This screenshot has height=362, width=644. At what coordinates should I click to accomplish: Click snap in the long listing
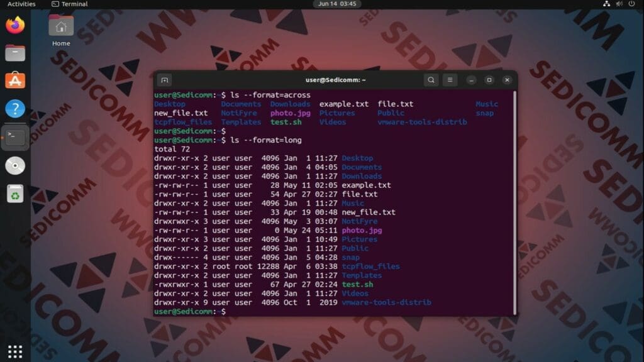click(350, 257)
